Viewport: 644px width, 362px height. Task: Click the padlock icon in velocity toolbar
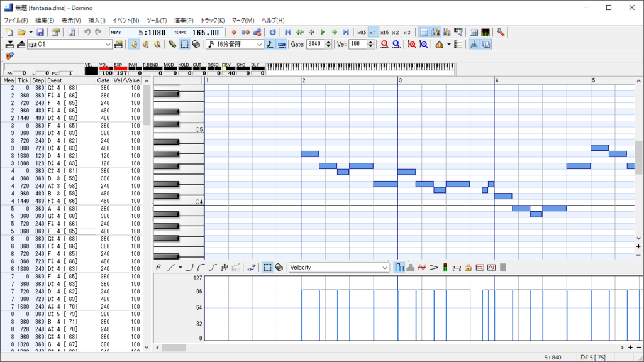(x=468, y=268)
